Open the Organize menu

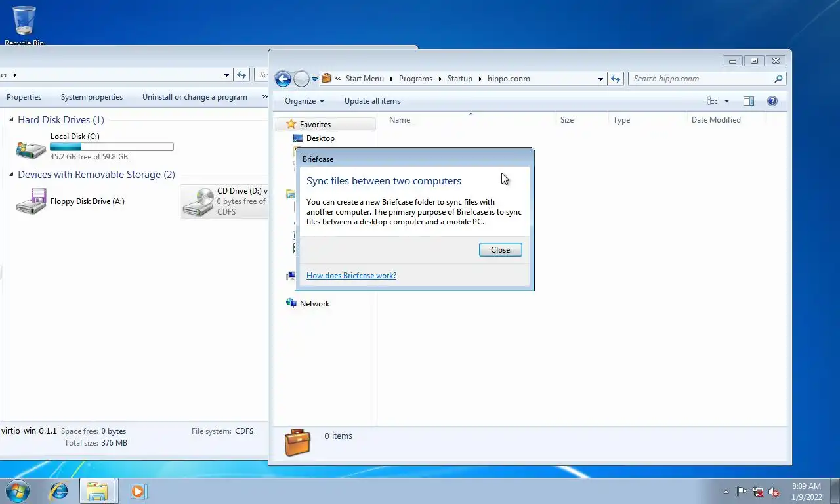pos(304,101)
